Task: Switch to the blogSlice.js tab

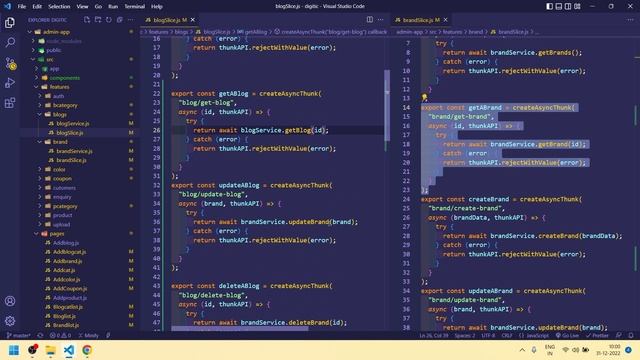Action: (170, 20)
